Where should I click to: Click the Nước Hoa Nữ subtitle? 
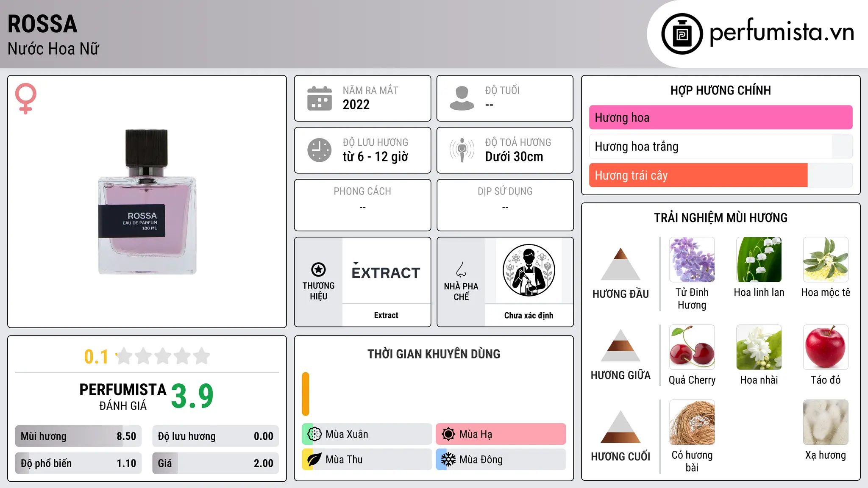coord(53,49)
